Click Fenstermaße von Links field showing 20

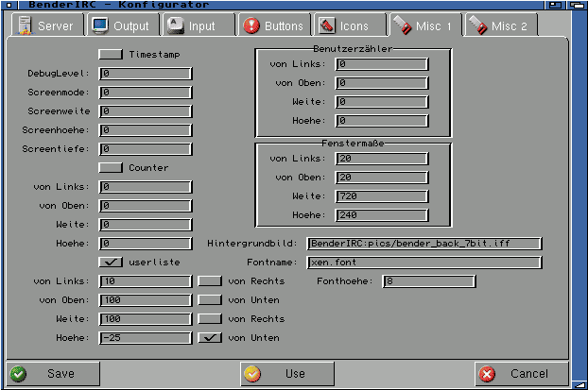click(x=382, y=159)
